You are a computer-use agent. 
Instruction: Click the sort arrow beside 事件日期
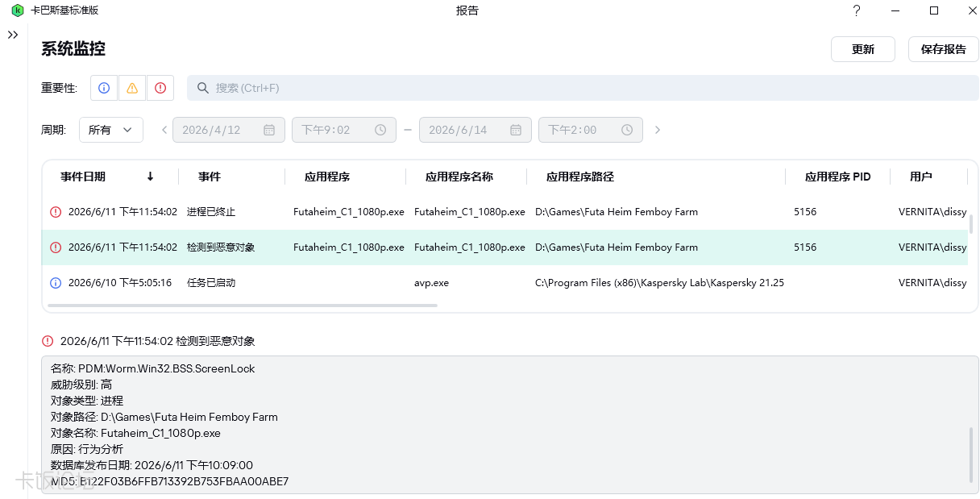coord(150,177)
